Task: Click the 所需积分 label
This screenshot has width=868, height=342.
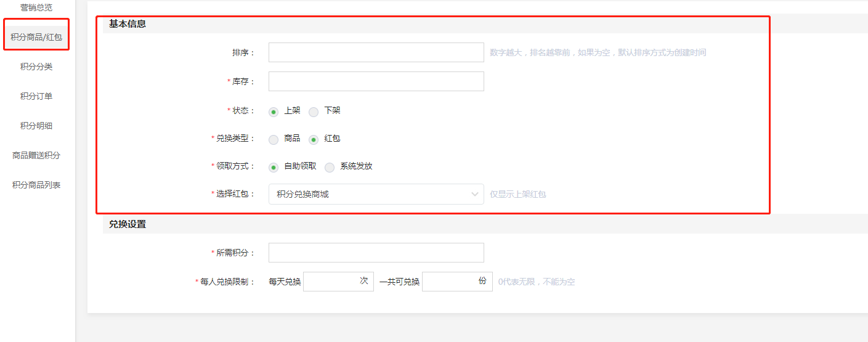Action: 233,253
